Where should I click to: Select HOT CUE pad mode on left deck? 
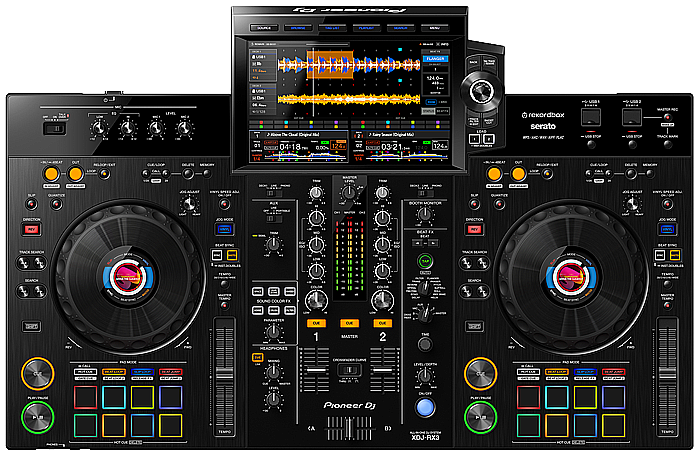pyautogui.click(x=85, y=371)
